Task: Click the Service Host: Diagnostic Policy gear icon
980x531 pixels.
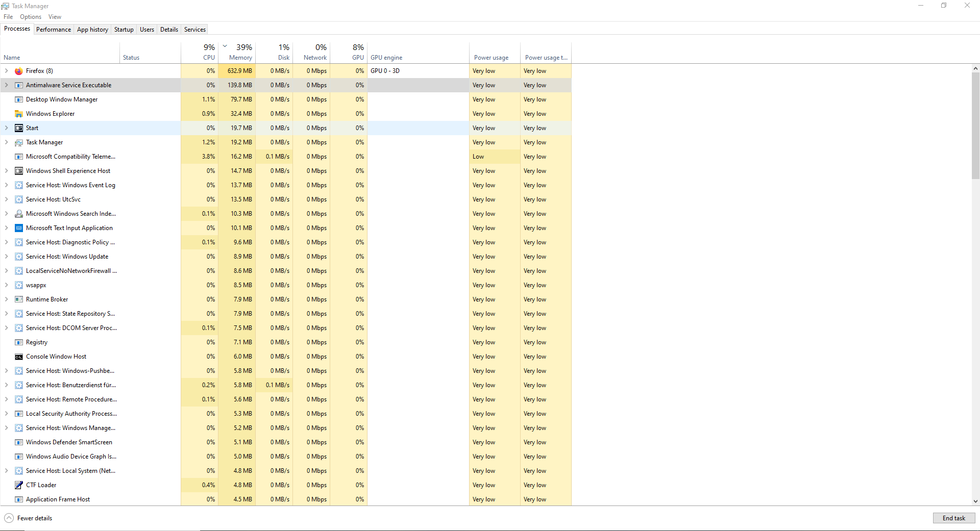Action: tap(19, 242)
